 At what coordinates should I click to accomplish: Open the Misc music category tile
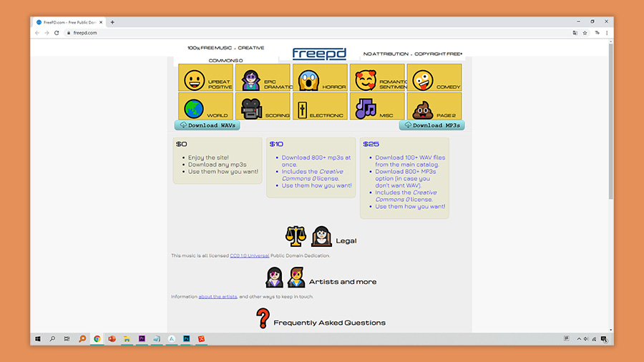pos(377,106)
